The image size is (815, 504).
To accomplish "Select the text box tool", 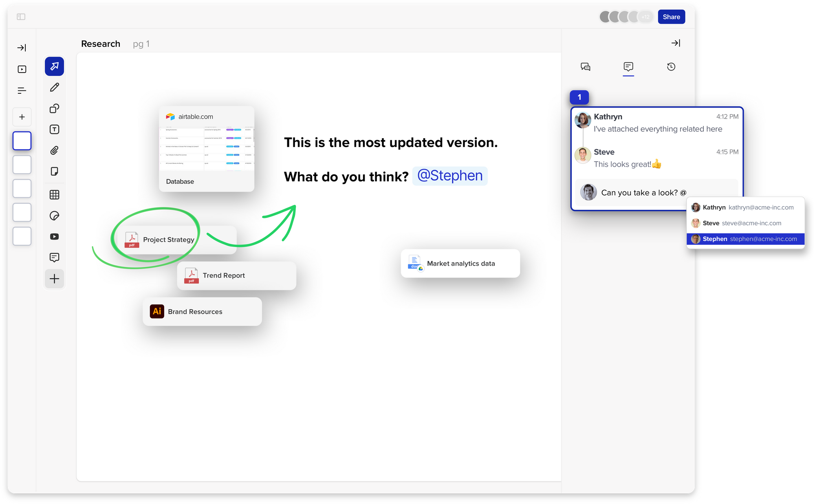I will point(54,130).
